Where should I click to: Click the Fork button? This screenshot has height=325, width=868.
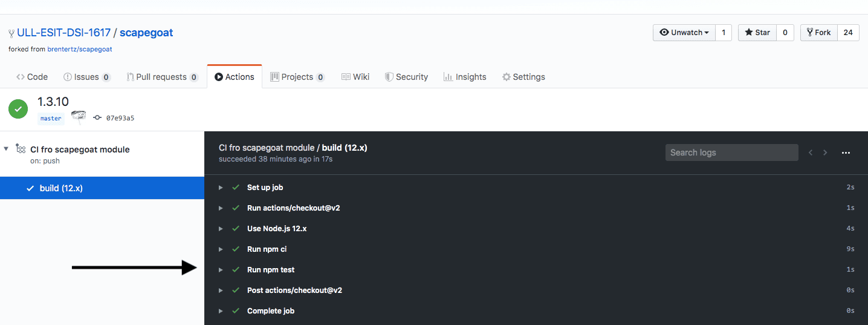click(x=819, y=33)
